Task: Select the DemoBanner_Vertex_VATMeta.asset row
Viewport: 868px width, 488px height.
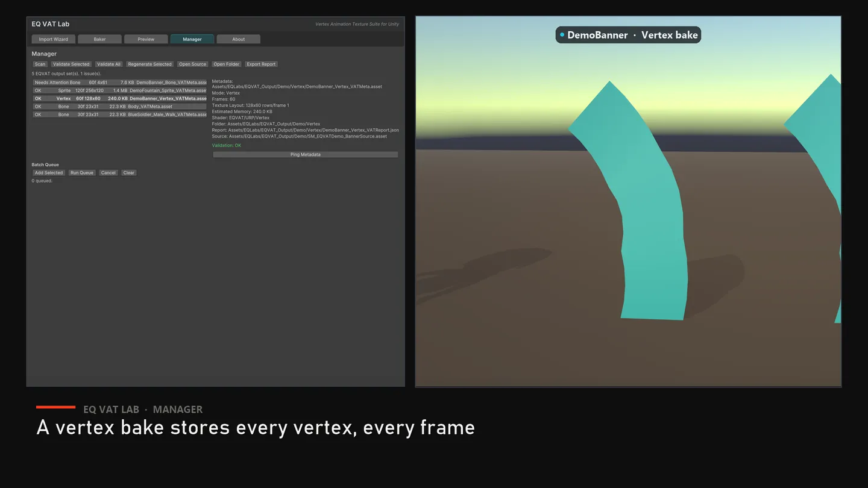Action: [x=119, y=98]
